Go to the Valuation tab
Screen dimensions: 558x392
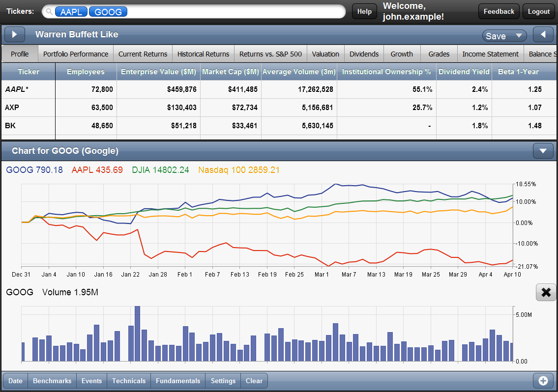point(325,54)
